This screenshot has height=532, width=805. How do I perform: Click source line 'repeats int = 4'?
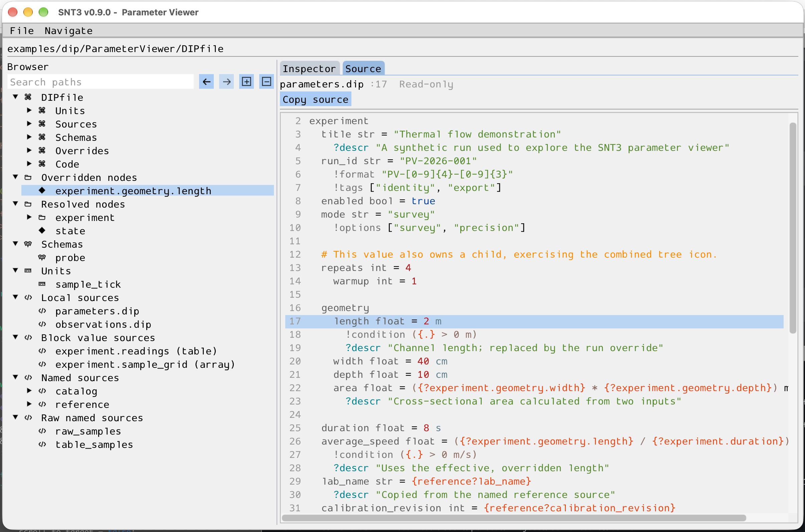[x=366, y=267]
